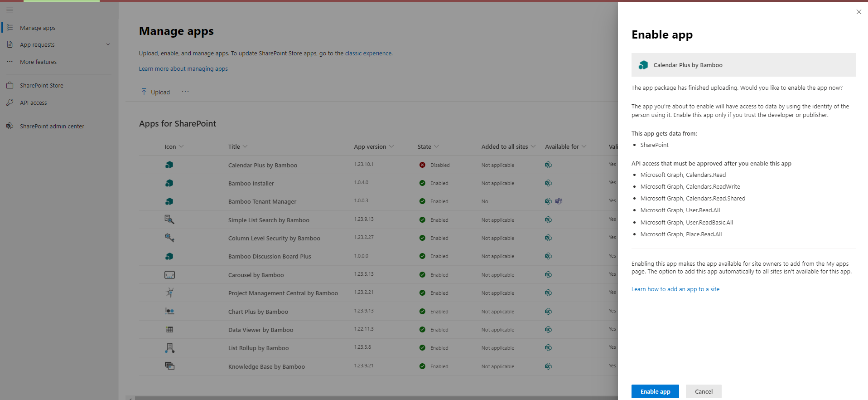Click the Knowledge Base by Bamboo icon

(x=169, y=366)
